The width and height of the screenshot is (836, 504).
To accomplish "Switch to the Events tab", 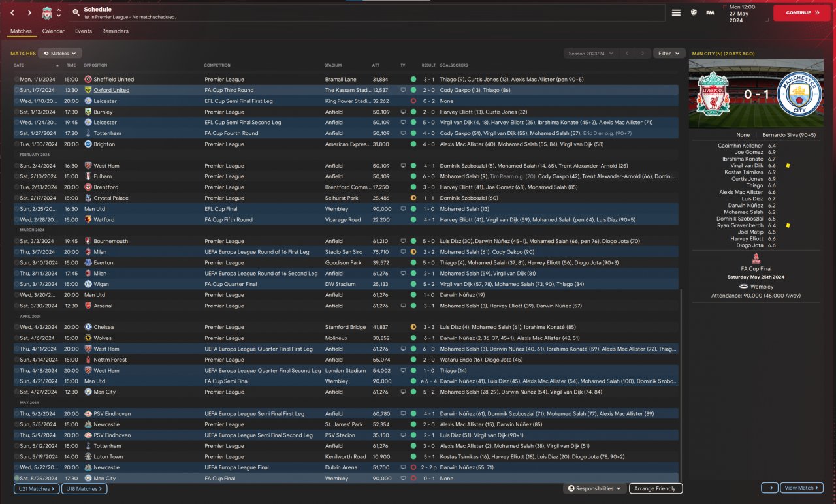I will tap(84, 31).
